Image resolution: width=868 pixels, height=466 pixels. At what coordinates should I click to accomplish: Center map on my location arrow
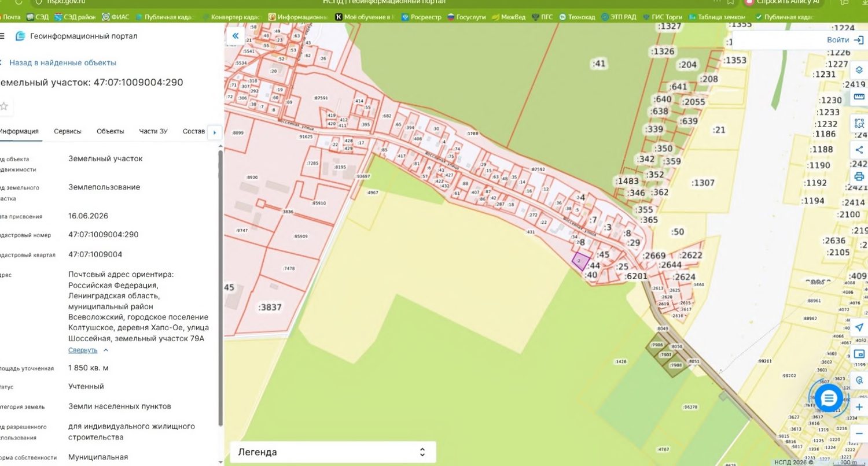point(859,327)
